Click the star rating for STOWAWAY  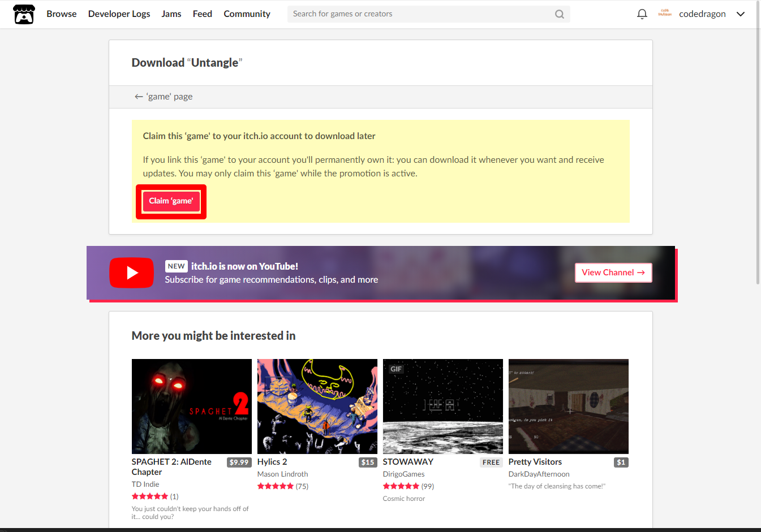(401, 486)
